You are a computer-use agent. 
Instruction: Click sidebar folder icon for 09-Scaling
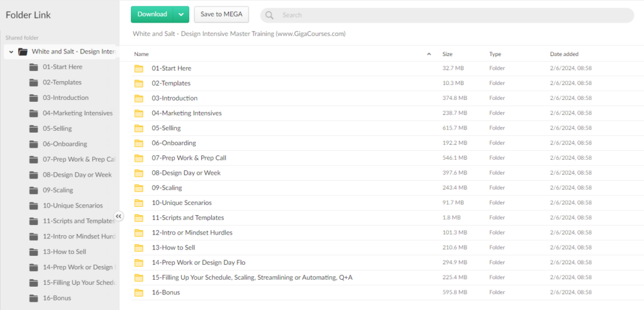33,190
